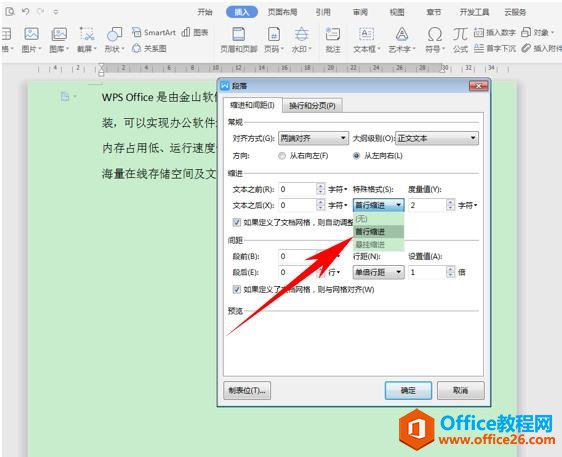Open the 章节 ribbon tab
Image resolution: width=562 pixels, height=457 pixels.
click(x=434, y=12)
